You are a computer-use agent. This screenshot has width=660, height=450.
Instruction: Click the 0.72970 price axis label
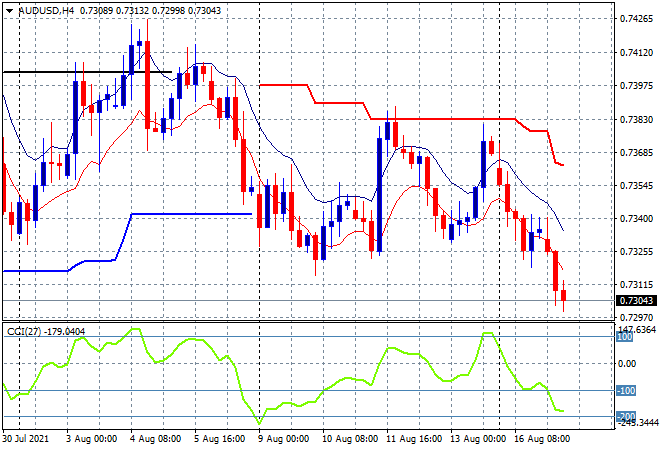pyautogui.click(x=636, y=317)
